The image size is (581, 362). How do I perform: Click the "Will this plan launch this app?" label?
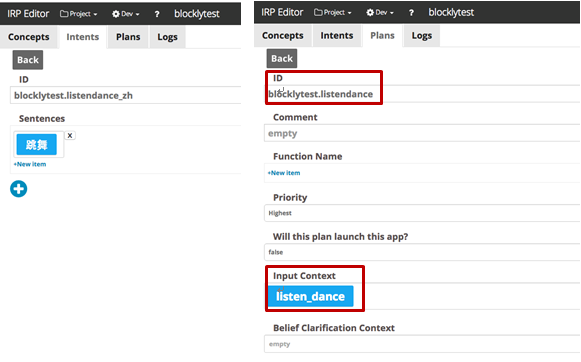(341, 236)
